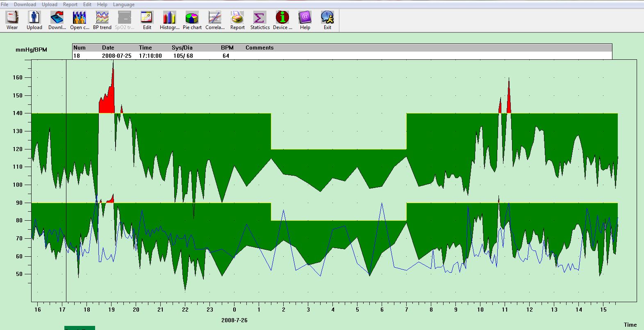Click the Edit calendar toolbar icon

[147, 20]
